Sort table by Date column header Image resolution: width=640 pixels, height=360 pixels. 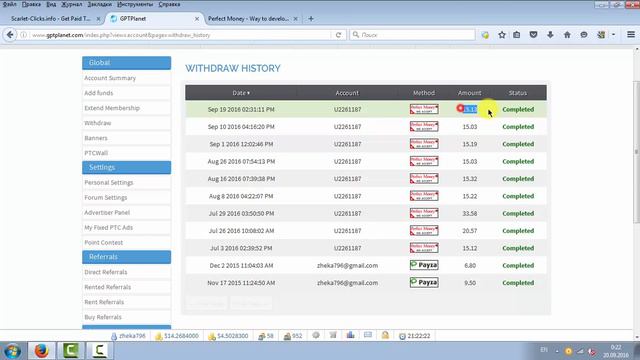241,93
